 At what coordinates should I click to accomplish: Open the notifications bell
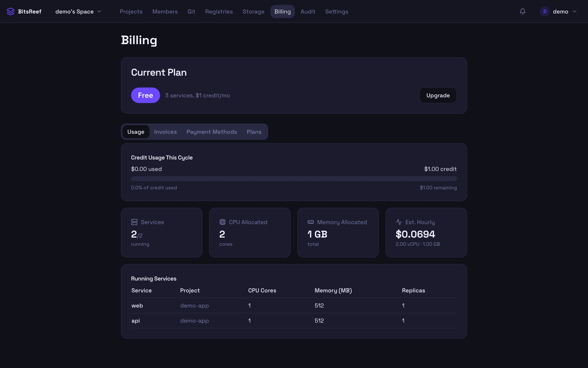(x=523, y=11)
